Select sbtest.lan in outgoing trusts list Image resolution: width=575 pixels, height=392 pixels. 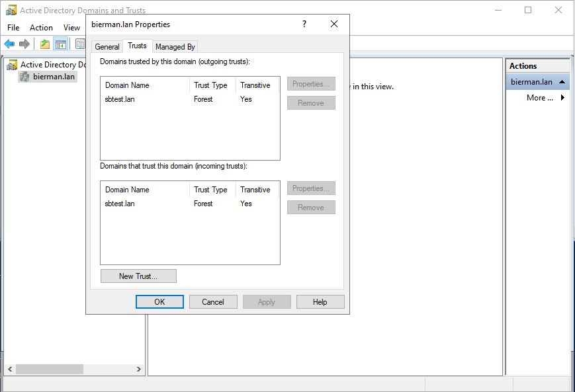pyautogui.click(x=120, y=99)
